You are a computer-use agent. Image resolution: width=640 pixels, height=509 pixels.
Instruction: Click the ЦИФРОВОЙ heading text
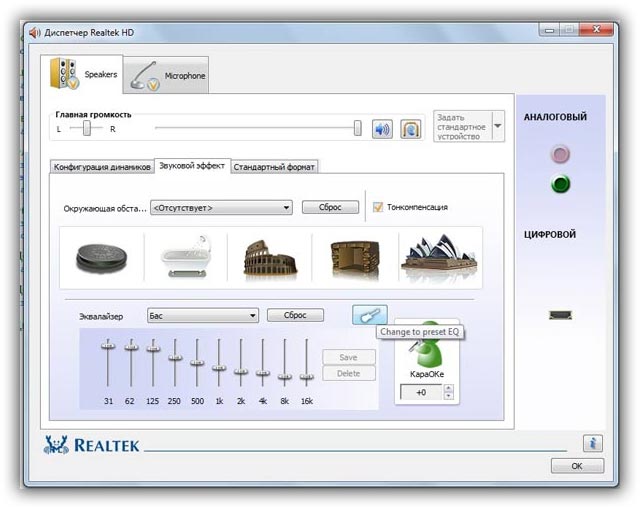point(550,234)
